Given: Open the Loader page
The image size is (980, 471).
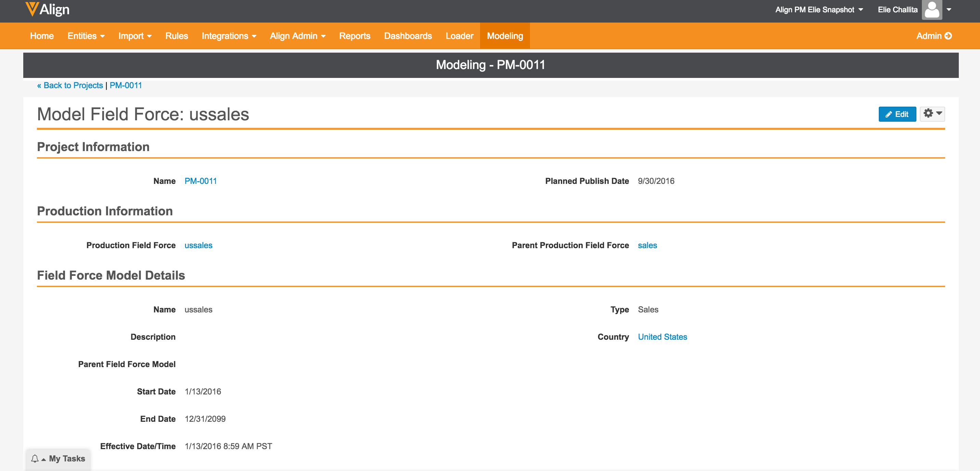Looking at the screenshot, I should (x=460, y=36).
